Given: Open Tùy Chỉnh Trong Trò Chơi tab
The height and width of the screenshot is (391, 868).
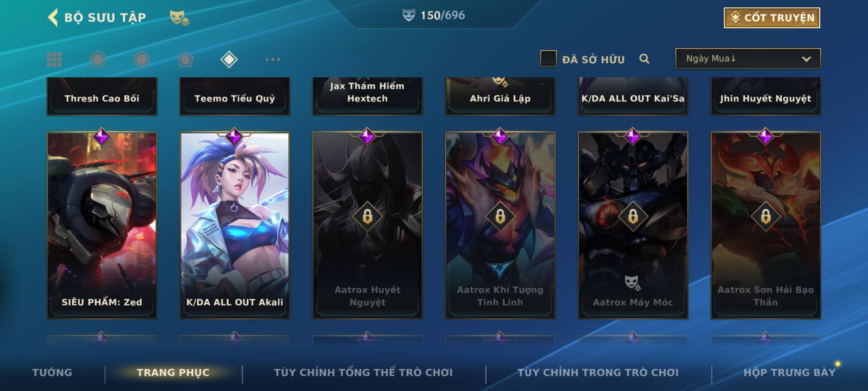Looking at the screenshot, I should tap(598, 372).
